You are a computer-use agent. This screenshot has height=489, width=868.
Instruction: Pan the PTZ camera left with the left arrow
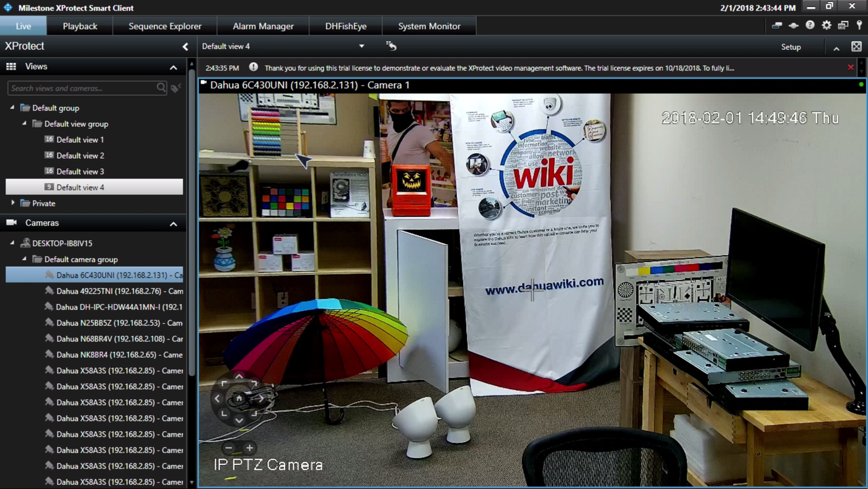[217, 398]
